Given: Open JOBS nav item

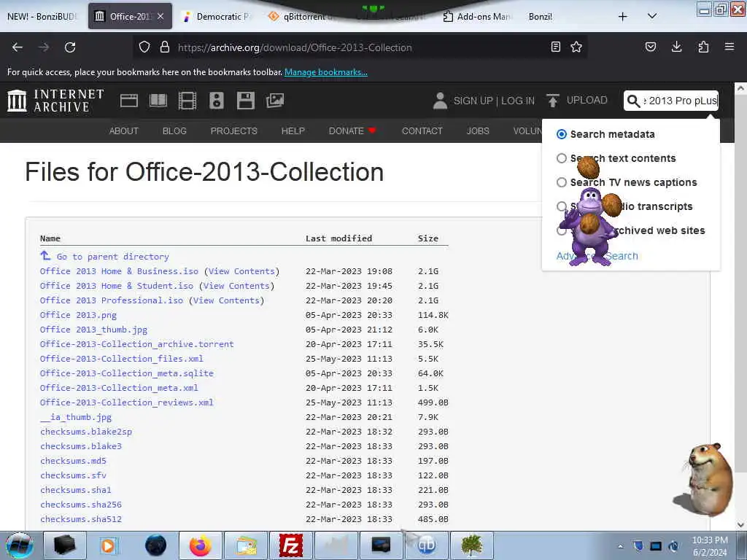Looking at the screenshot, I should coord(478,131).
